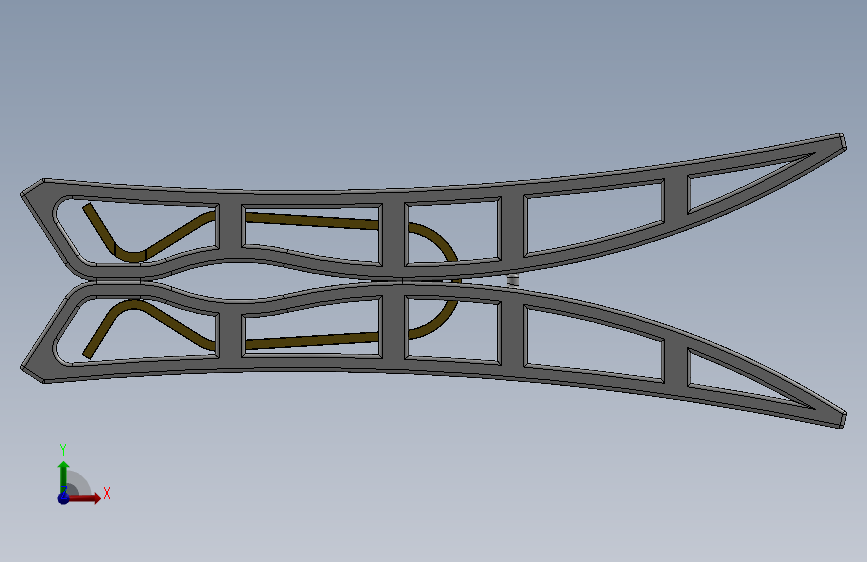Click the green Y axis arrow of the triad

[x=64, y=477]
